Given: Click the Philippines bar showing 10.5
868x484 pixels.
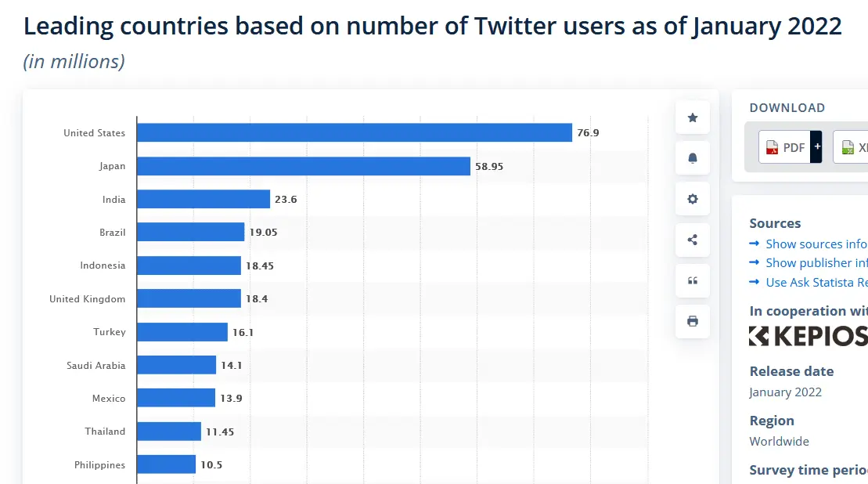Looking at the screenshot, I should (167, 464).
